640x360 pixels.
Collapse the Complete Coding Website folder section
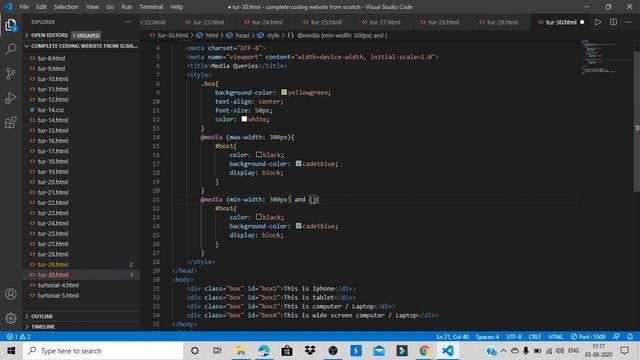click(x=82, y=46)
